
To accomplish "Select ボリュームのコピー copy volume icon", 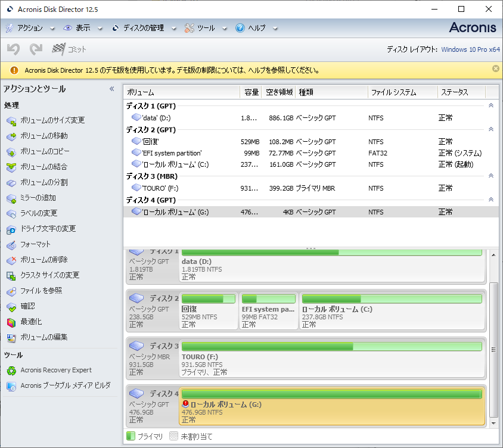I will pyautogui.click(x=11, y=152).
